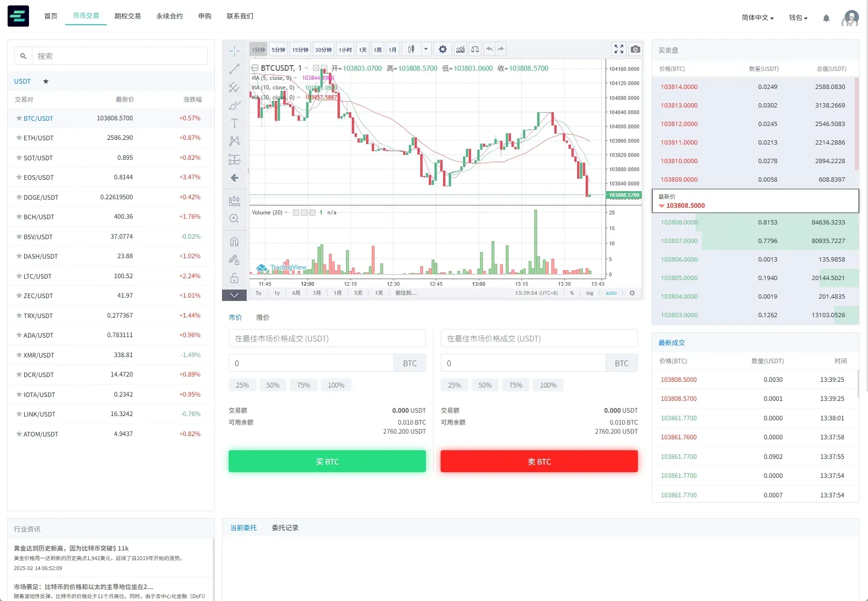This screenshot has width=868, height=601.
Task: Open the 简体中文 language dropdown
Action: [x=757, y=18]
